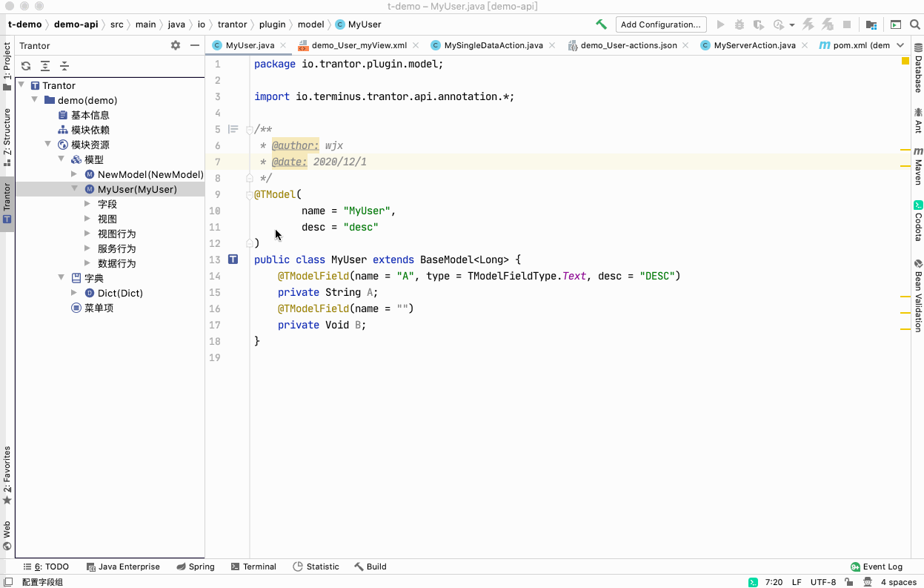Open the Codota side panel
Image resolution: width=924 pixels, height=588 pixels.
coord(918,220)
